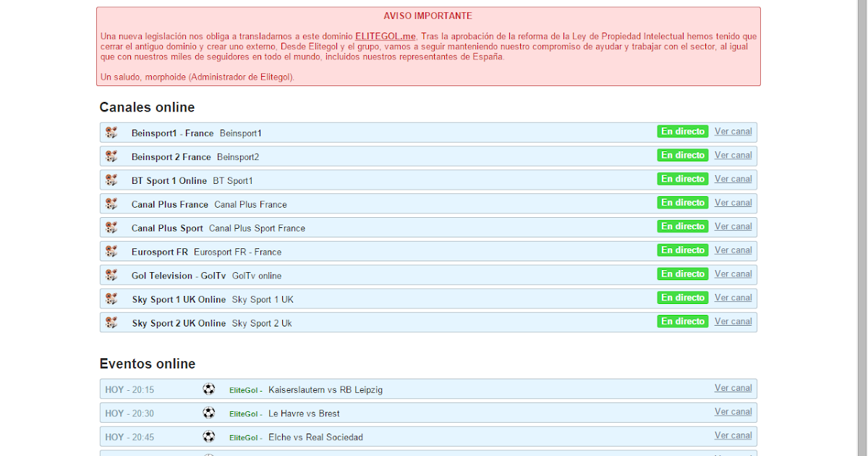Open Ver canal link for Eurosport FR
This screenshot has width=868, height=456.
point(733,250)
